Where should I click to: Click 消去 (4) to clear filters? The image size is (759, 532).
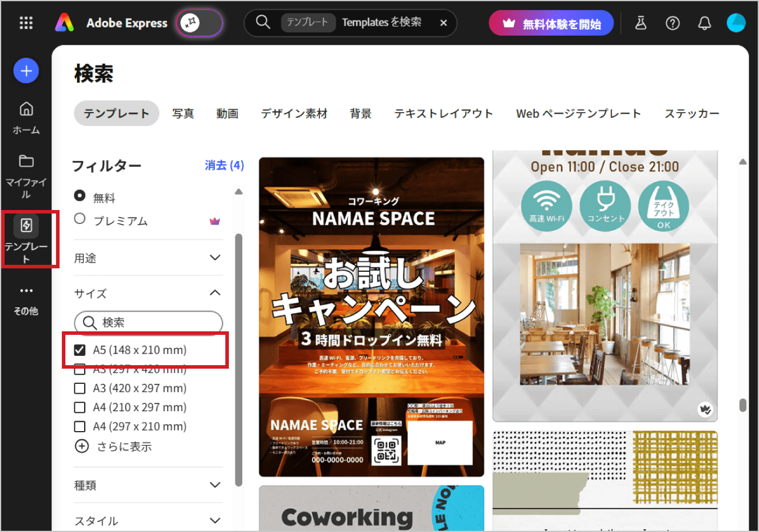[x=224, y=166]
